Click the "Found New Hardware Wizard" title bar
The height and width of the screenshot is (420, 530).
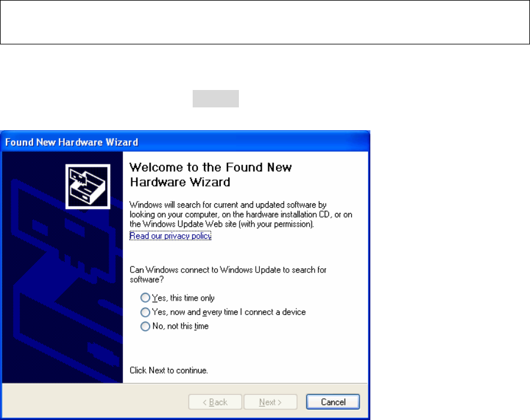pyautogui.click(x=185, y=142)
